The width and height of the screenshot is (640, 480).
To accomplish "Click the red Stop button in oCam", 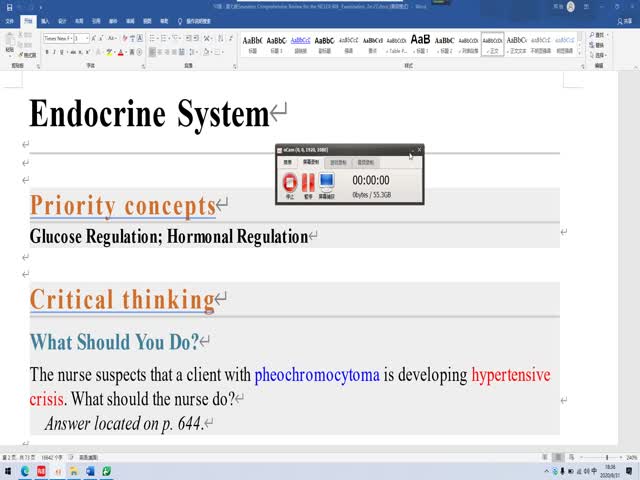I will tap(290, 183).
